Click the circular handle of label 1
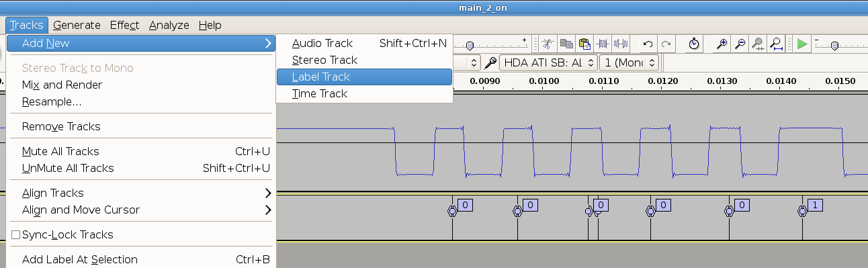The width and height of the screenshot is (868, 268). [801, 212]
